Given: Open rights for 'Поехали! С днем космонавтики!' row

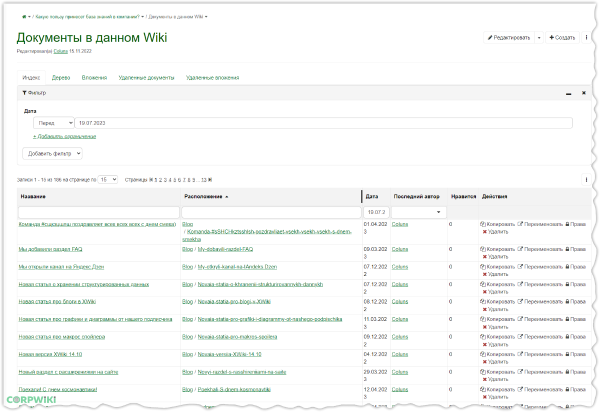Looking at the screenshot, I should [x=576, y=390].
